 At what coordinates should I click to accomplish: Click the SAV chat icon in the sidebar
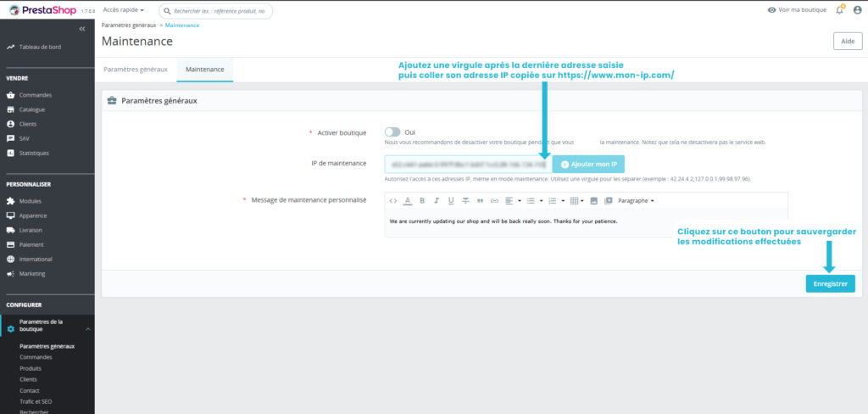(x=10, y=138)
